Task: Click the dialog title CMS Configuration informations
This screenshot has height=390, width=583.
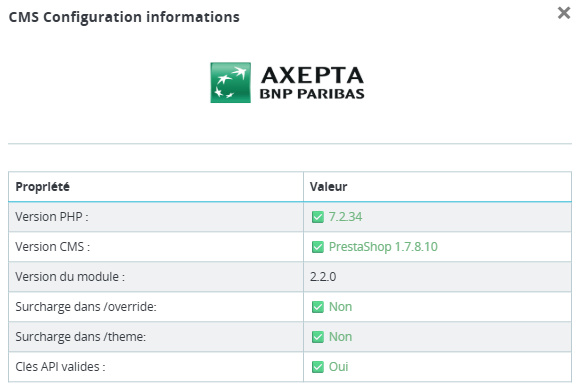Action: click(x=124, y=17)
